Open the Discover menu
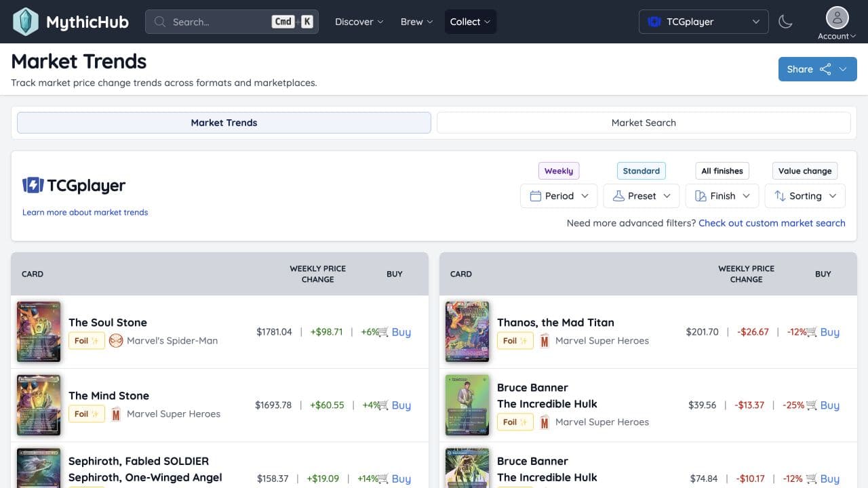 click(x=359, y=22)
